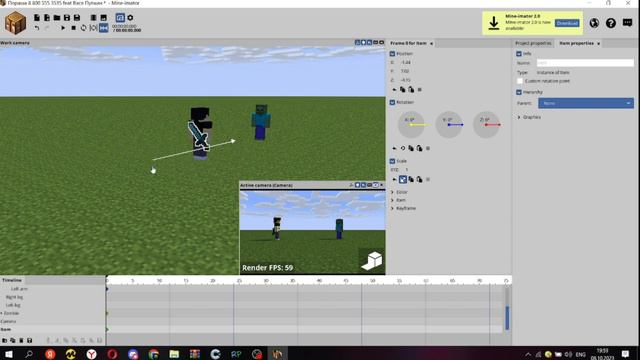640x360 pixels.
Task: Delete the selected timeline with the trash icon
Action: point(21,340)
